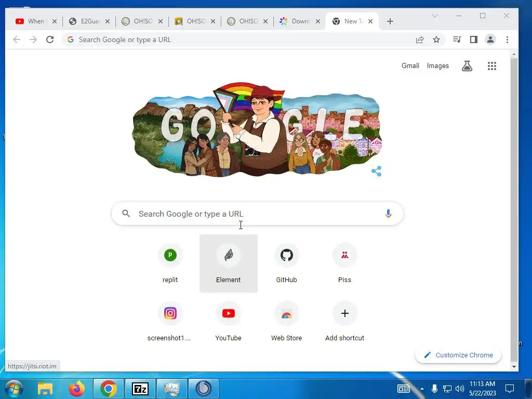Screen dimensions: 532x399
Task: Reload the page with refresh icon
Action: click(50, 39)
